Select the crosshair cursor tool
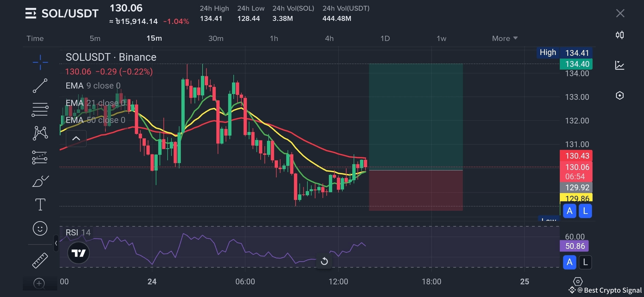The image size is (644, 297). [40, 62]
